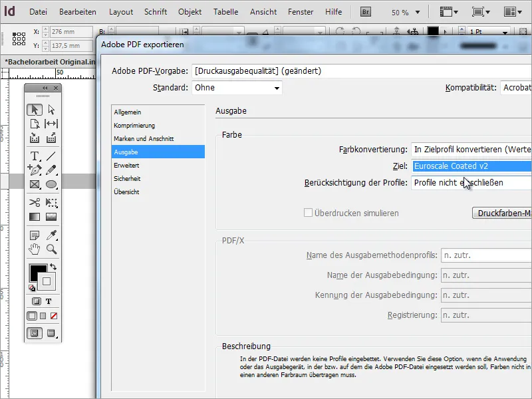
Task: Open the Adobe PDF-Vorgabe dropdown
Action: [362, 71]
